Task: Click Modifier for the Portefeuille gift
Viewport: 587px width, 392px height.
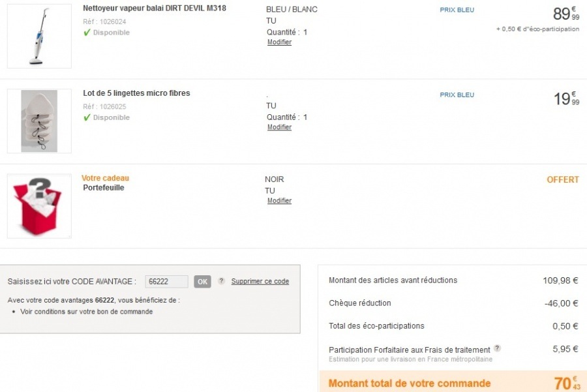Action: (279, 201)
